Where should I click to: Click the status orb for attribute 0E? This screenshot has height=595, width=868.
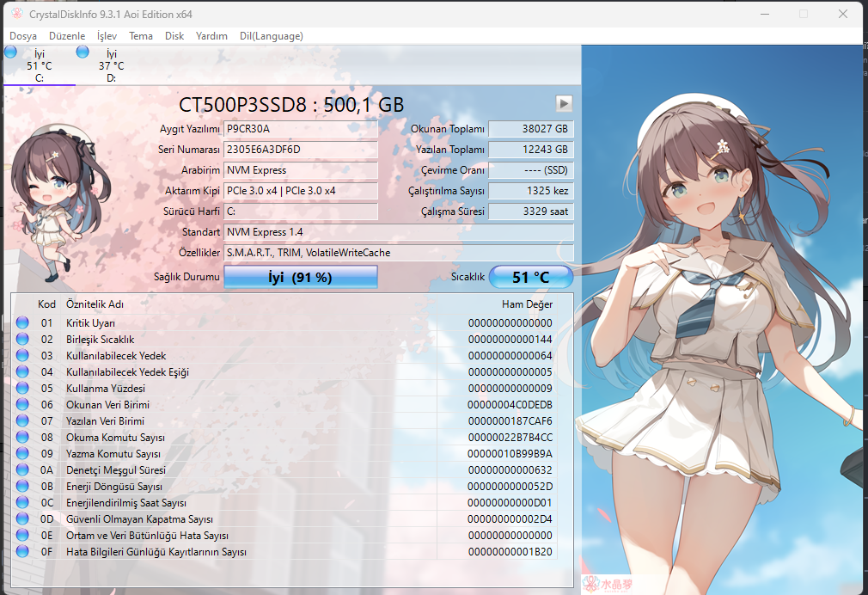point(22,535)
